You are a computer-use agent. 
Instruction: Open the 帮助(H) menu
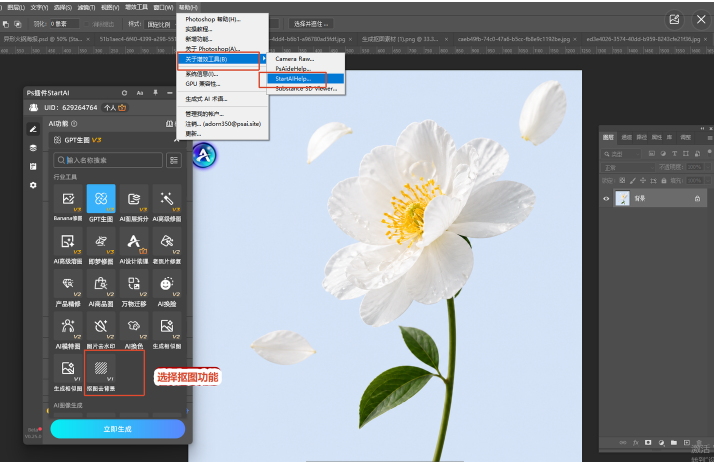[188, 7]
